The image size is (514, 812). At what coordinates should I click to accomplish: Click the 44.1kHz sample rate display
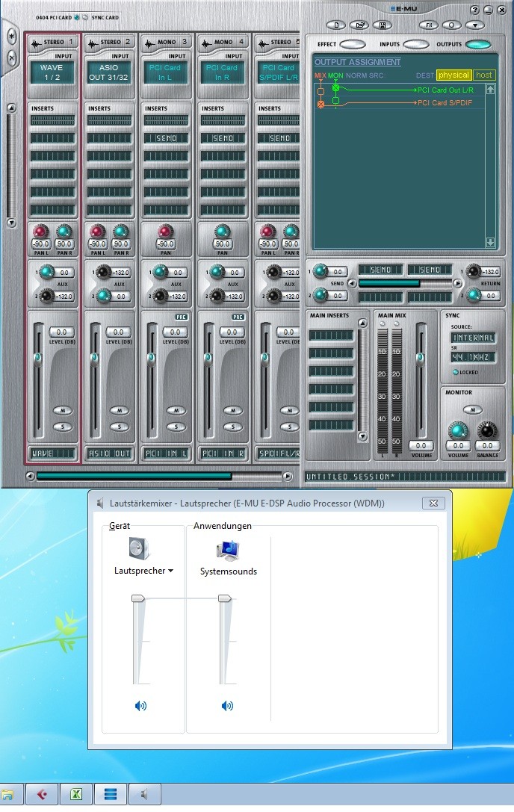point(473,357)
